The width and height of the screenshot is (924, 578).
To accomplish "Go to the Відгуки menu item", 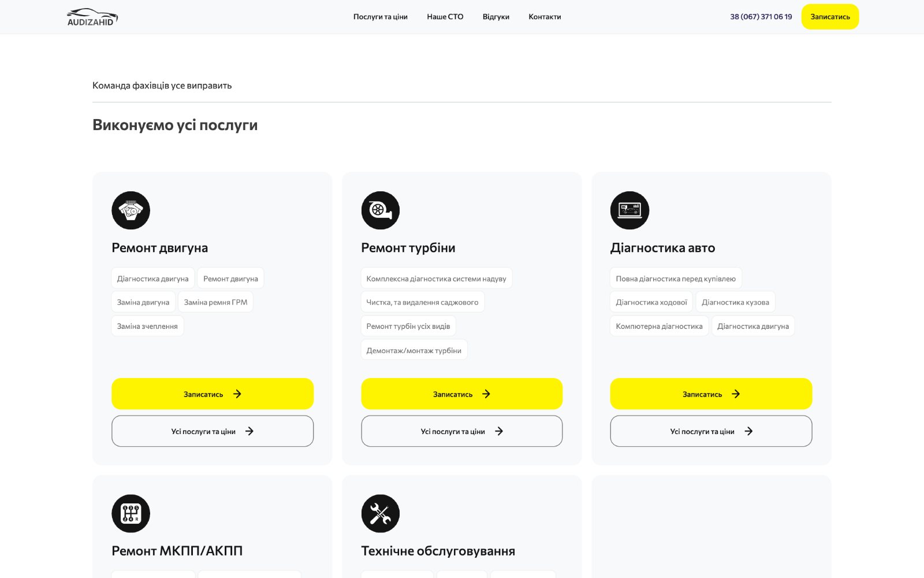I will tap(496, 17).
